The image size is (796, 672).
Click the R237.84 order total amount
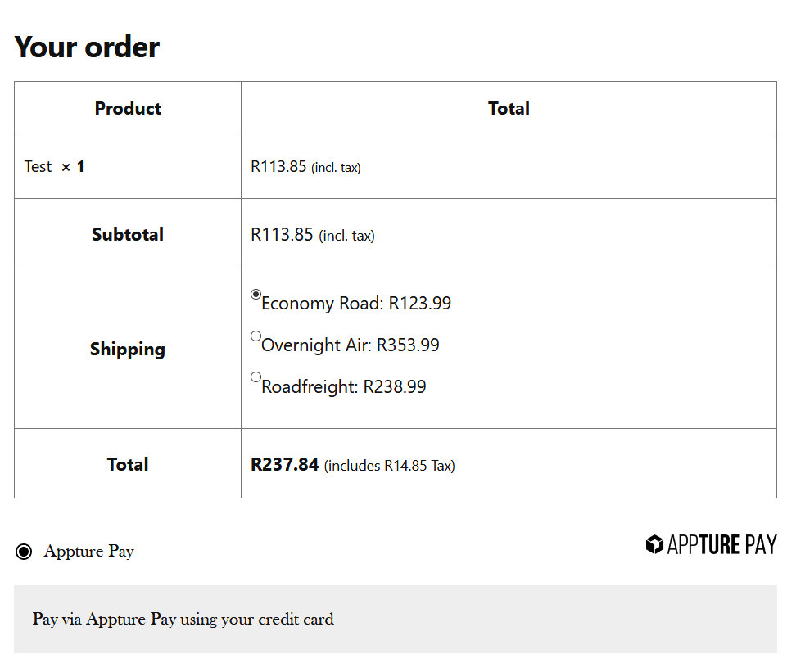click(284, 465)
